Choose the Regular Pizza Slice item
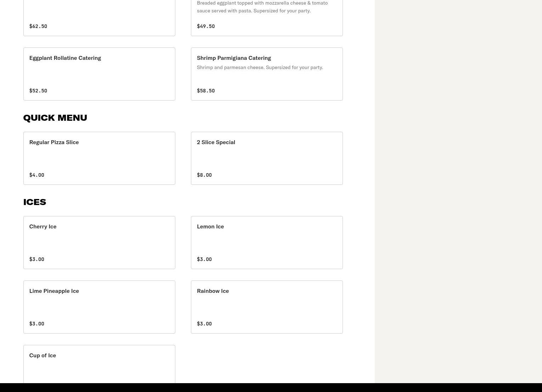 [x=99, y=158]
